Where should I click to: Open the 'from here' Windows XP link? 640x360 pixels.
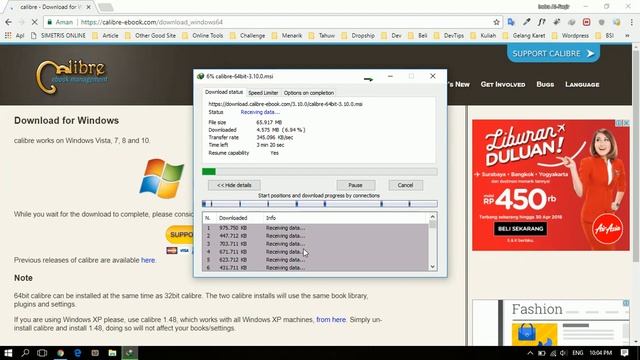coord(331,320)
